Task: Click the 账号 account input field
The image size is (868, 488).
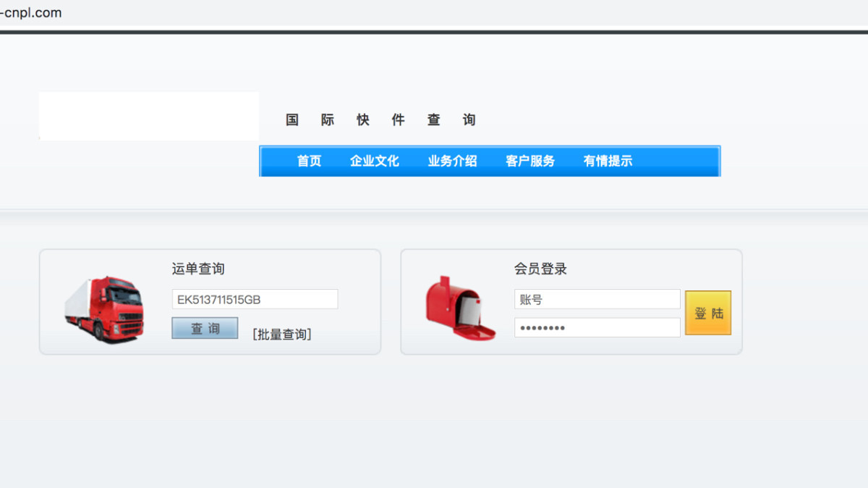Action: 597,299
